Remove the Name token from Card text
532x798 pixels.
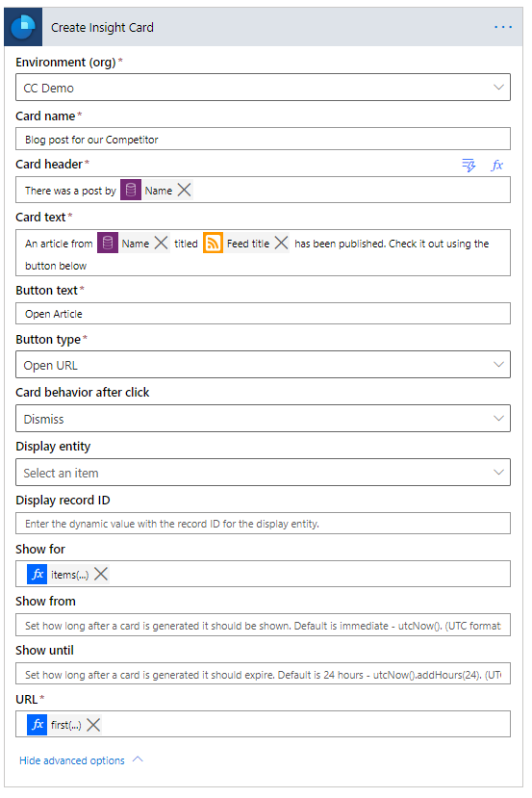tap(162, 244)
